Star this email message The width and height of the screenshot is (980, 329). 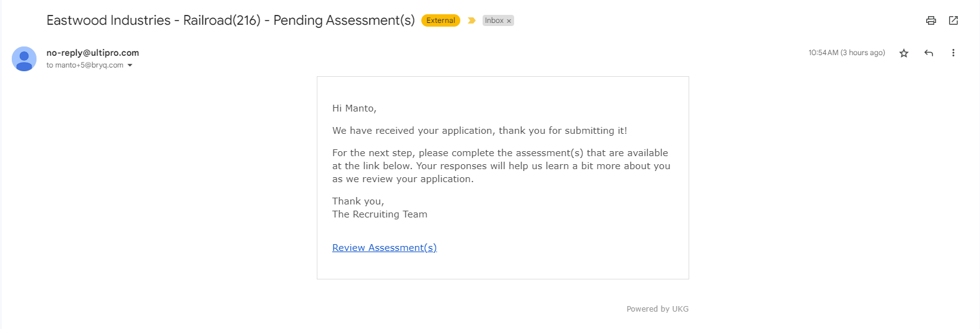tap(904, 53)
